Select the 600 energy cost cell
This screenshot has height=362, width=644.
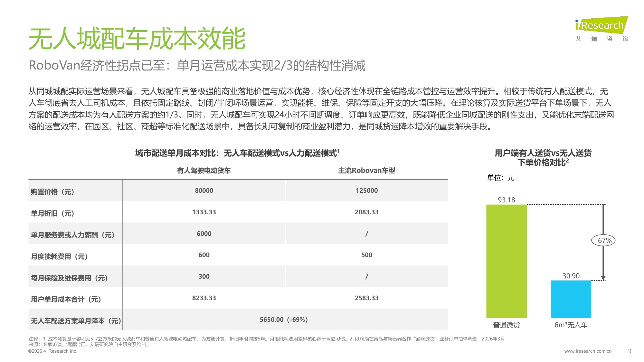tap(204, 255)
